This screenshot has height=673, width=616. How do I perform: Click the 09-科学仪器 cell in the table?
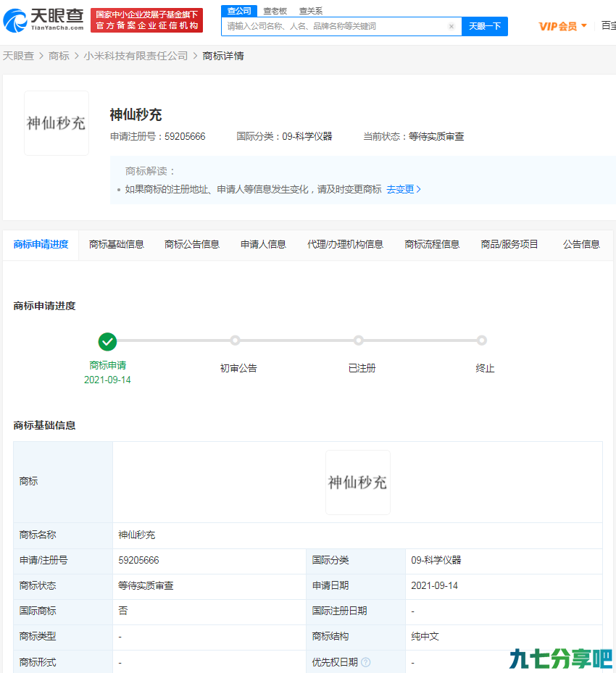pos(504,560)
